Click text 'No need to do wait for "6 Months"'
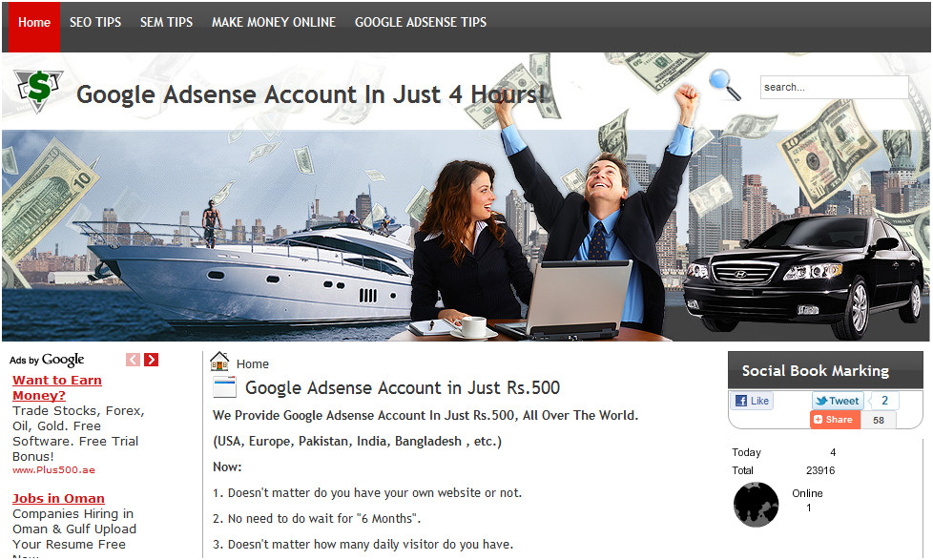Image resolution: width=933 pixels, height=560 pixels. click(x=324, y=518)
